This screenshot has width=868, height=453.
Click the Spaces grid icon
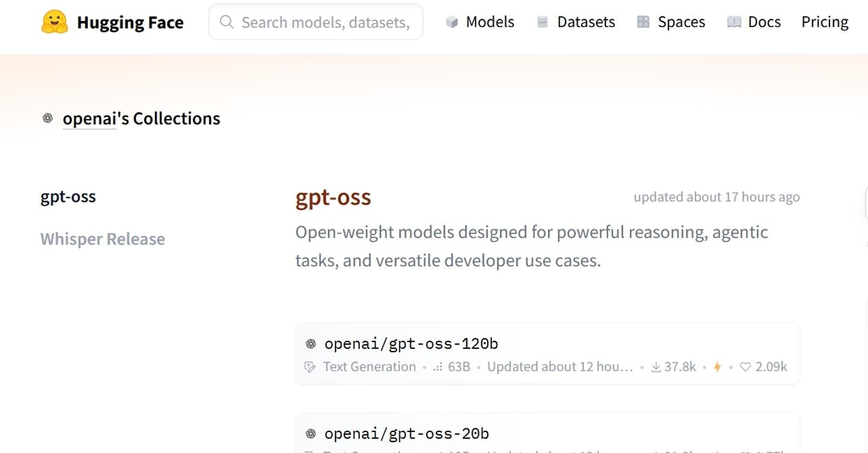click(x=643, y=22)
